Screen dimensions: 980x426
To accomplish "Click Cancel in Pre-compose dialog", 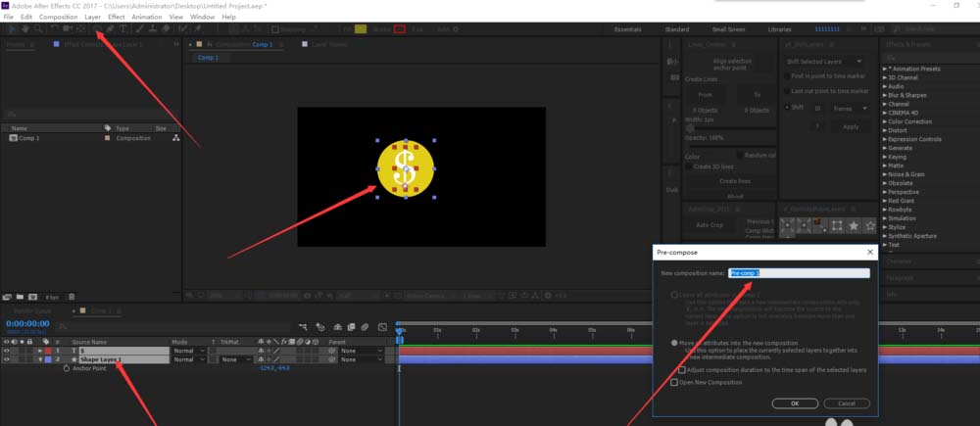I will 847,403.
